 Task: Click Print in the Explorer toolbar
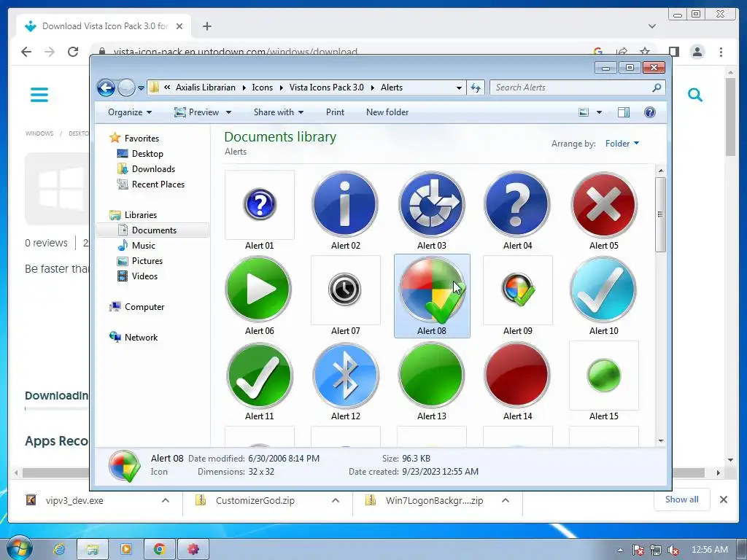(x=335, y=112)
